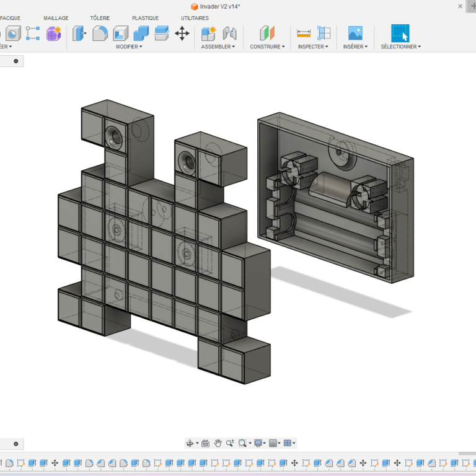Expand the comments panel with plus button
This screenshot has width=476, height=476.
[16, 444]
